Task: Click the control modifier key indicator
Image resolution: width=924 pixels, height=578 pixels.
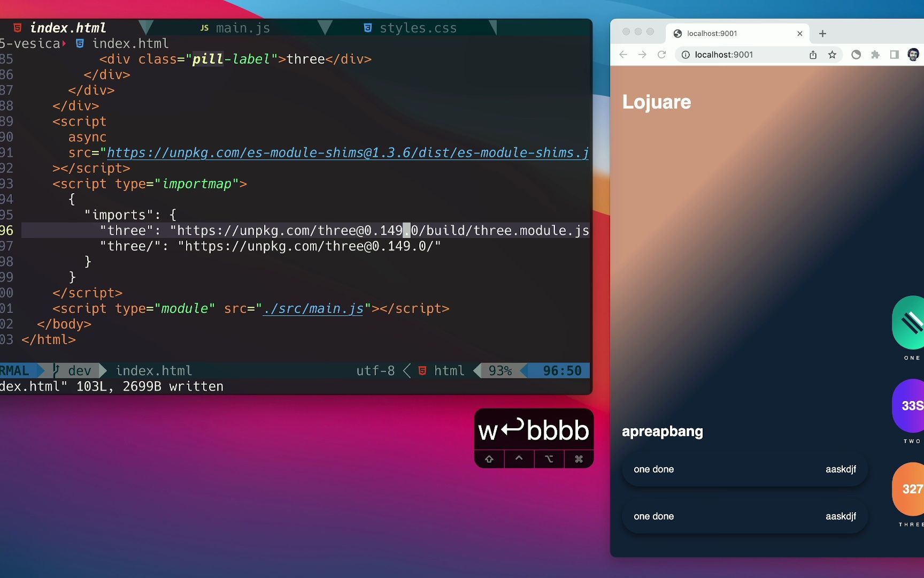Action: click(x=519, y=459)
